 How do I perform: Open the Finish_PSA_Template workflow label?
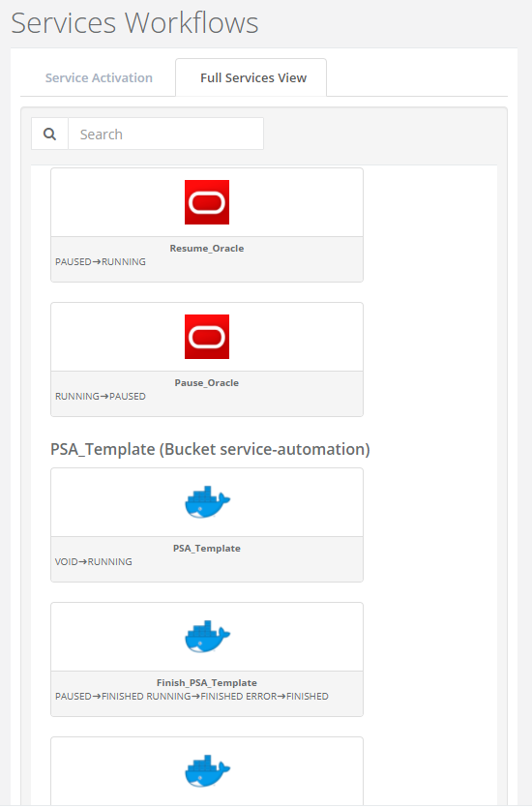pyautogui.click(x=207, y=683)
